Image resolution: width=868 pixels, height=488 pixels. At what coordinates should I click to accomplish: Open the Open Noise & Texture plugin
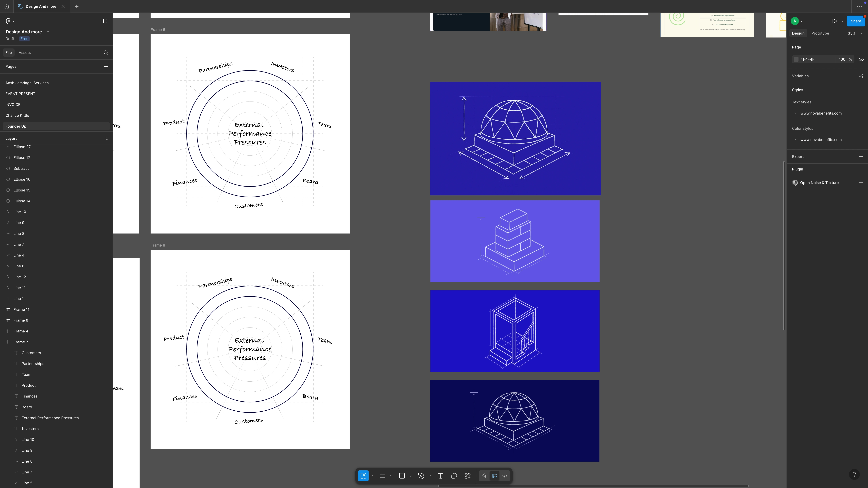tap(819, 182)
